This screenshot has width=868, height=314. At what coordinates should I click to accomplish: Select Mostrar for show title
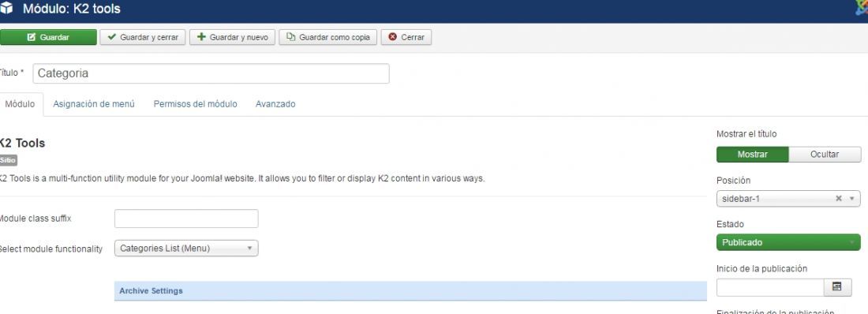(752, 155)
